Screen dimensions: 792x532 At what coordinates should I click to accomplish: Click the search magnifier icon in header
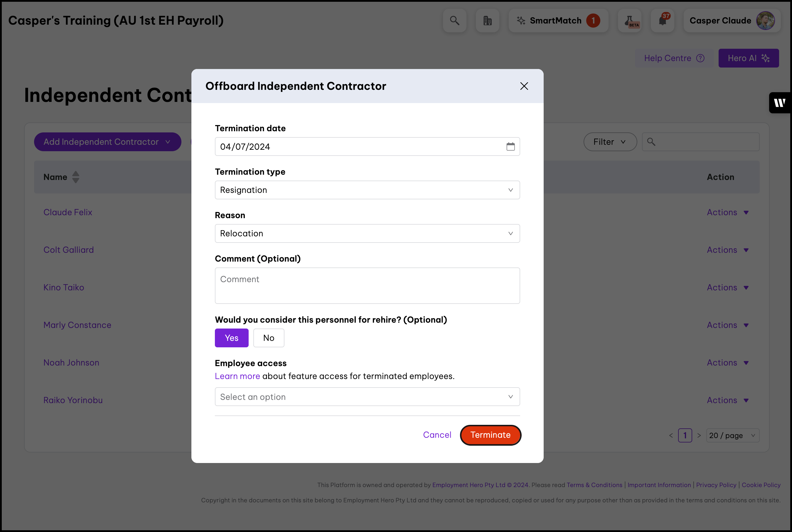click(x=454, y=21)
